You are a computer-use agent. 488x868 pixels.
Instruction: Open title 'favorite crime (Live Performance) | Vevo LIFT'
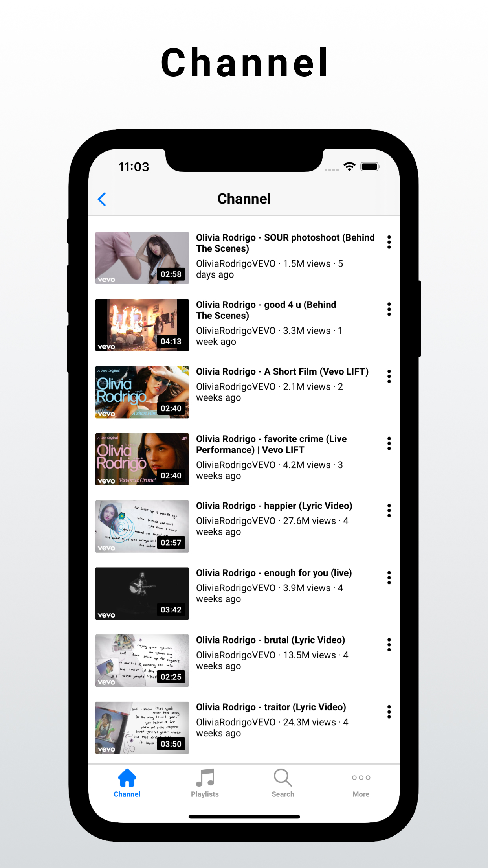coord(272,444)
